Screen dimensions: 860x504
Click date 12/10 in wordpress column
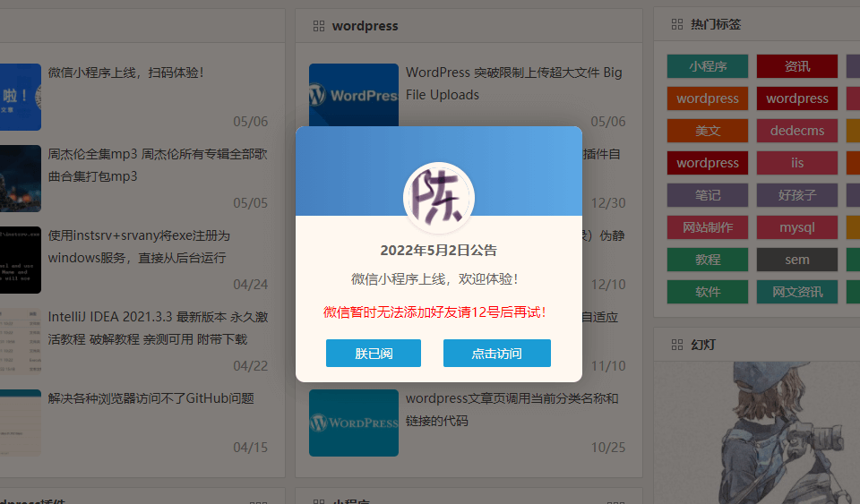pos(608,285)
